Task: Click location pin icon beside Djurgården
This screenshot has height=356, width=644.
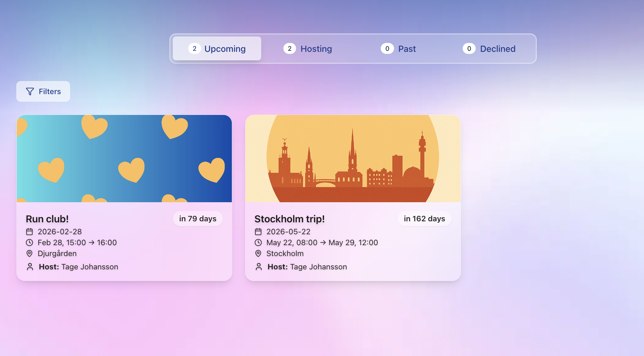Action: [x=30, y=254]
